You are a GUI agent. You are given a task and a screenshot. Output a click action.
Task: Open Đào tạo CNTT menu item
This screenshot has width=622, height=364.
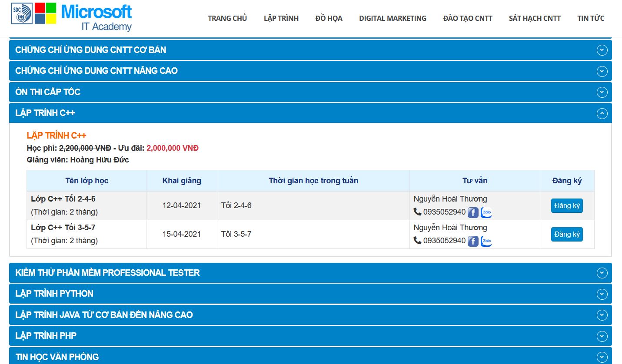[468, 18]
